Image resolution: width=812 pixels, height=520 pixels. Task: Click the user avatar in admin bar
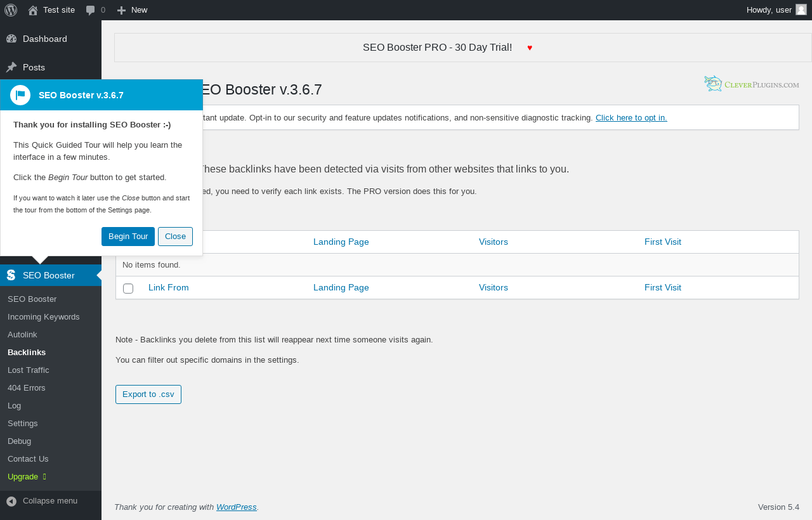(x=801, y=10)
